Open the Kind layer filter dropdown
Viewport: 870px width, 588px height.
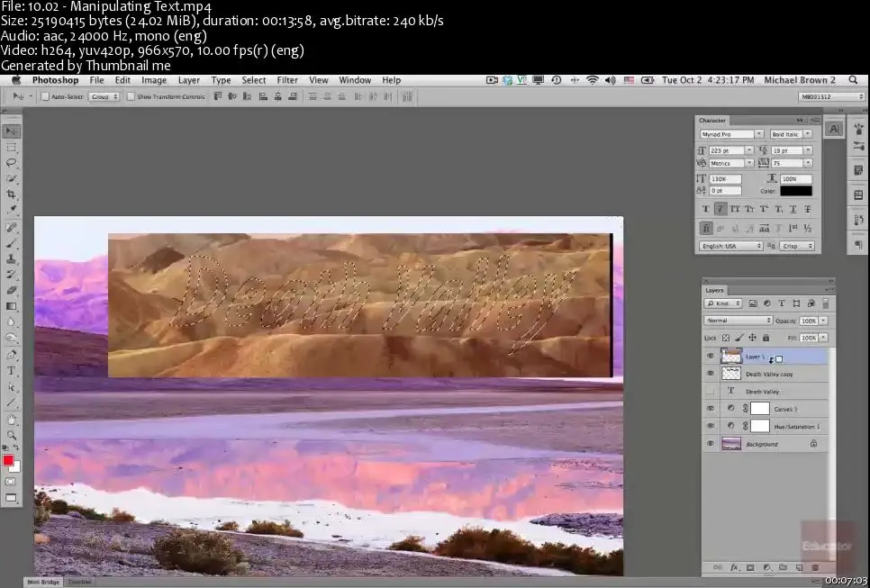[723, 303]
